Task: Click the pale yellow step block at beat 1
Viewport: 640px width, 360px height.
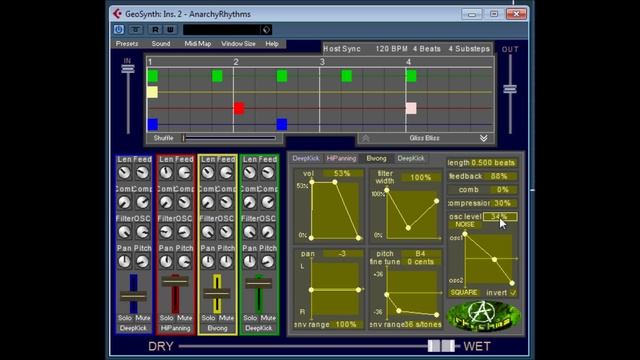Action: pyautogui.click(x=152, y=92)
